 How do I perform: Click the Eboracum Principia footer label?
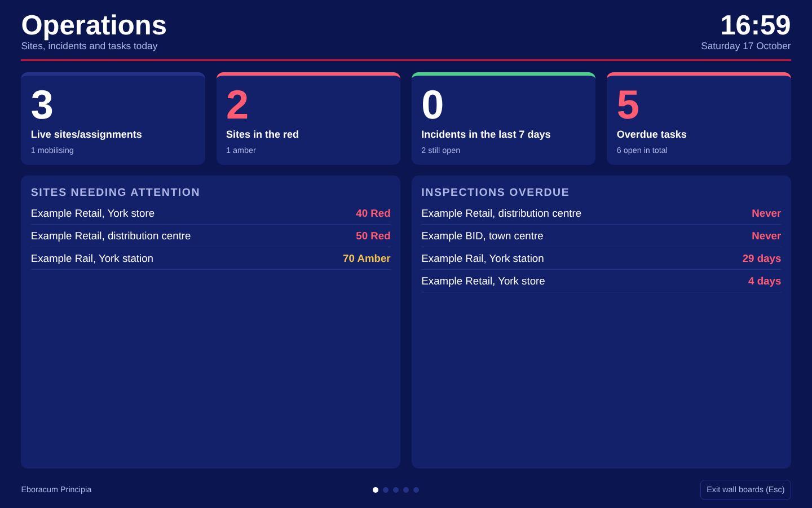pyautogui.click(x=56, y=490)
